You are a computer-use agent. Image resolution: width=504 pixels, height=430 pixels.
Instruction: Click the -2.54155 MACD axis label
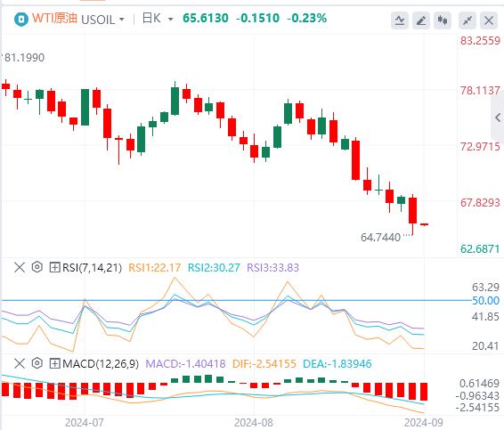point(477,408)
